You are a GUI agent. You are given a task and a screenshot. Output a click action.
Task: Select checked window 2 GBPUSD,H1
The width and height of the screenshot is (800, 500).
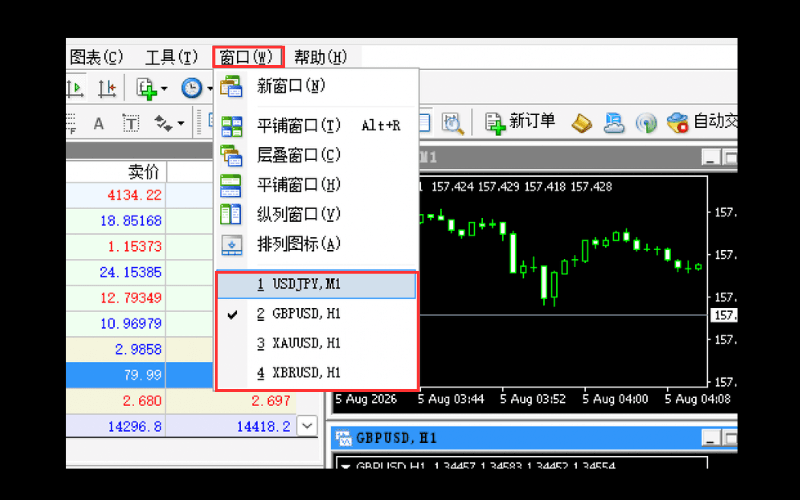pyautogui.click(x=316, y=314)
